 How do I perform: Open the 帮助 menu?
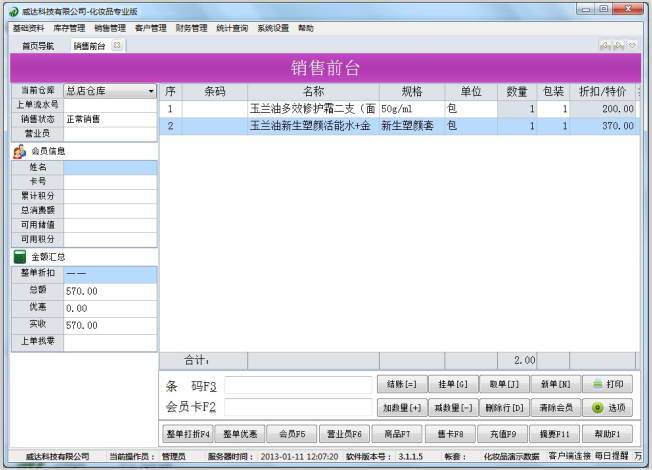tap(306, 28)
